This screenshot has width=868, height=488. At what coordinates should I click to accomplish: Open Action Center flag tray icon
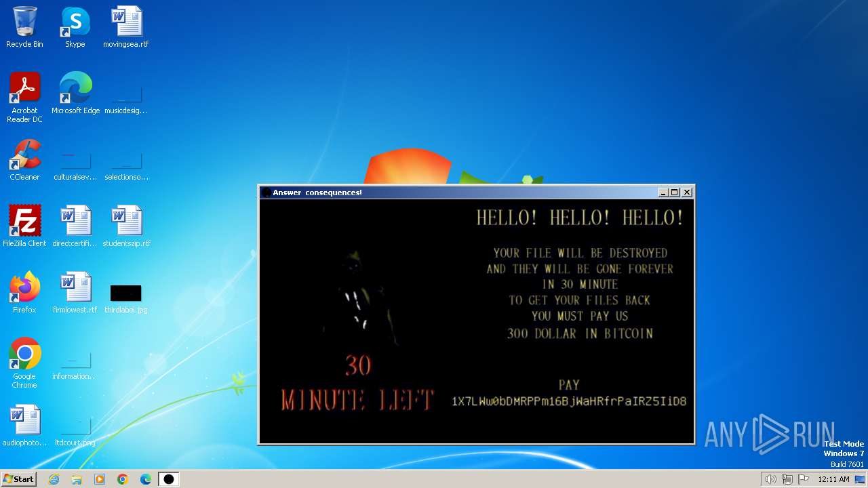pos(804,479)
